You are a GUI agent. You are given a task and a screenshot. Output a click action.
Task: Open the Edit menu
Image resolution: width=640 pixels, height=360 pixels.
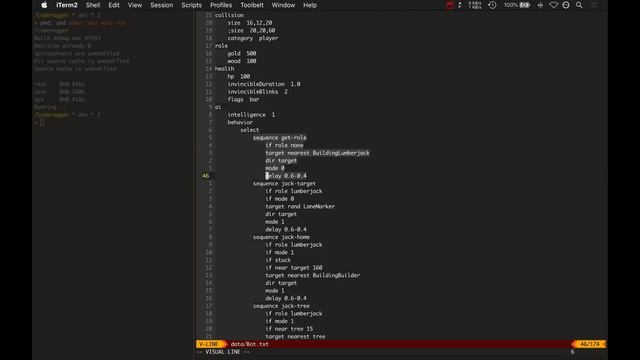pos(114,5)
